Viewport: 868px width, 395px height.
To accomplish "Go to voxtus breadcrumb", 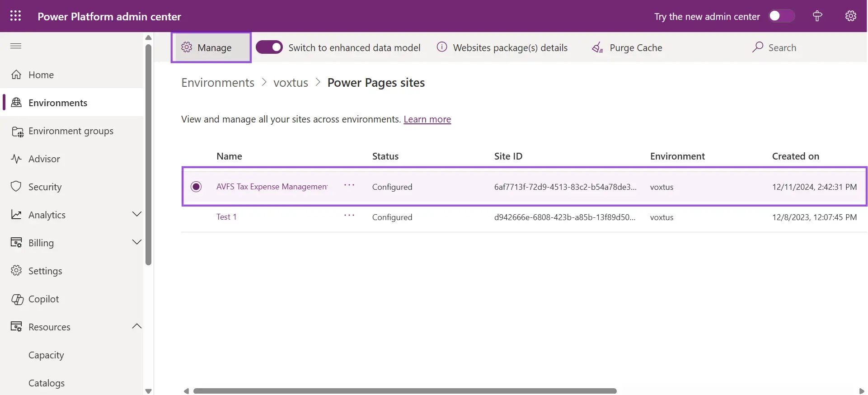I will tap(291, 83).
